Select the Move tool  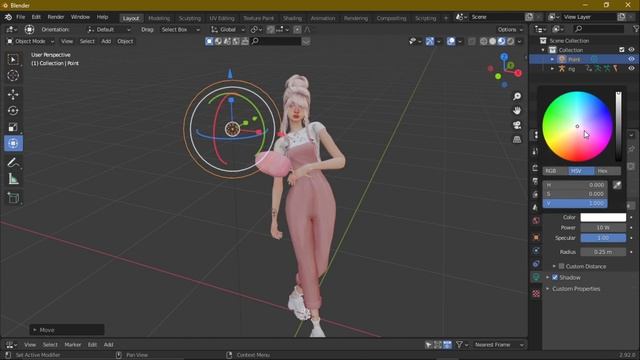(x=13, y=94)
